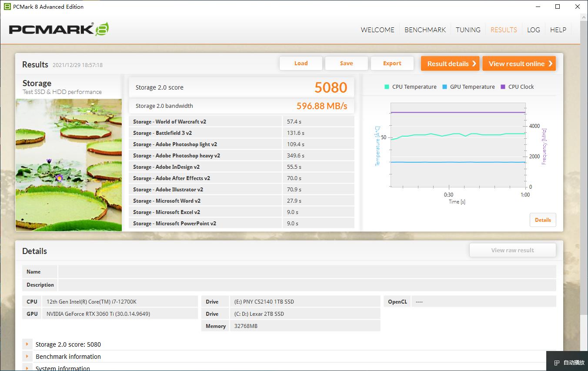The width and height of the screenshot is (588, 371).
Task: Click the PCMark 8 title bar app icon
Action: click(7, 7)
